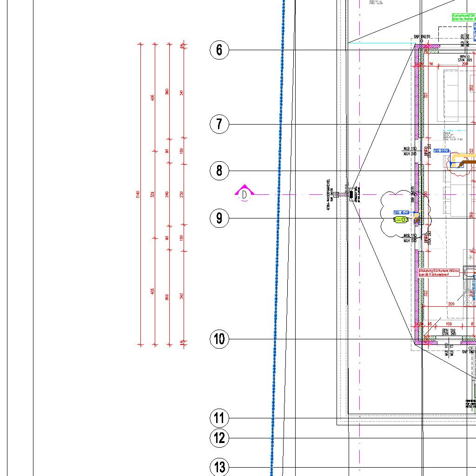476x476 pixels.
Task: Select grid axis bubble 9
Action: (219, 218)
